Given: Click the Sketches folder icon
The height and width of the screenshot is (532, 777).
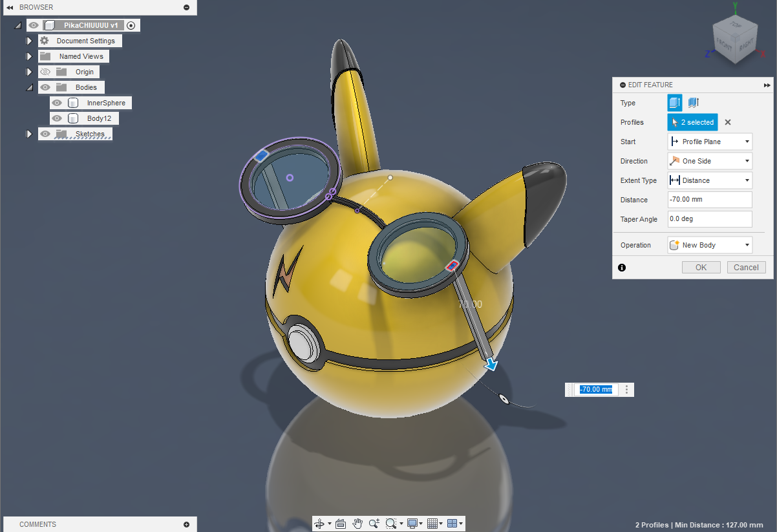Looking at the screenshot, I should (61, 134).
